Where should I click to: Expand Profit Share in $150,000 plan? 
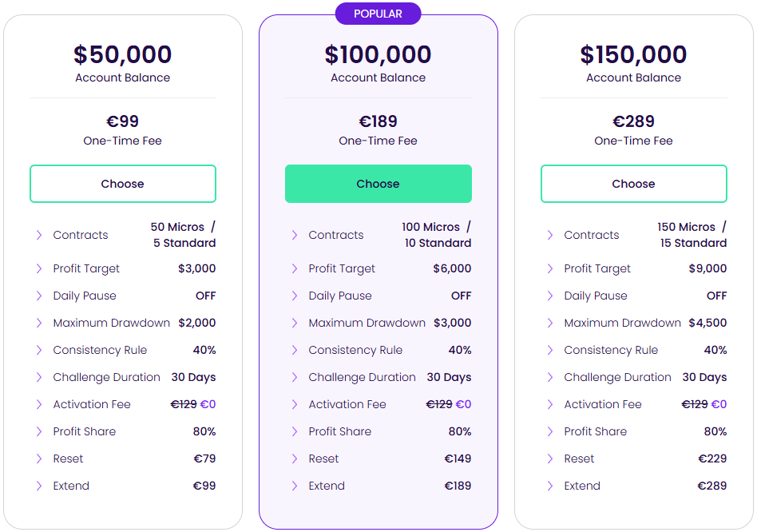(550, 431)
